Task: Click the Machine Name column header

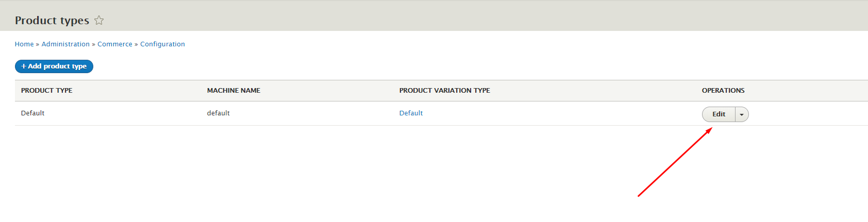Action: click(233, 91)
